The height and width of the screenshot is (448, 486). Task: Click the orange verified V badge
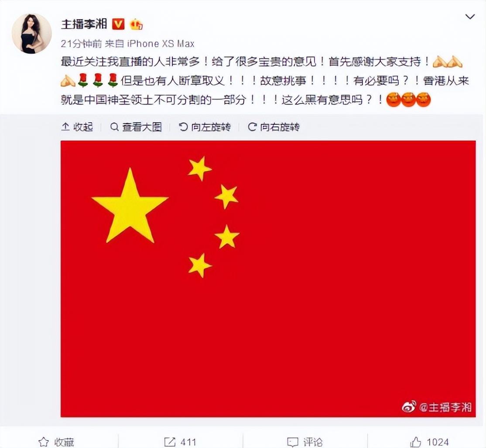(x=118, y=24)
